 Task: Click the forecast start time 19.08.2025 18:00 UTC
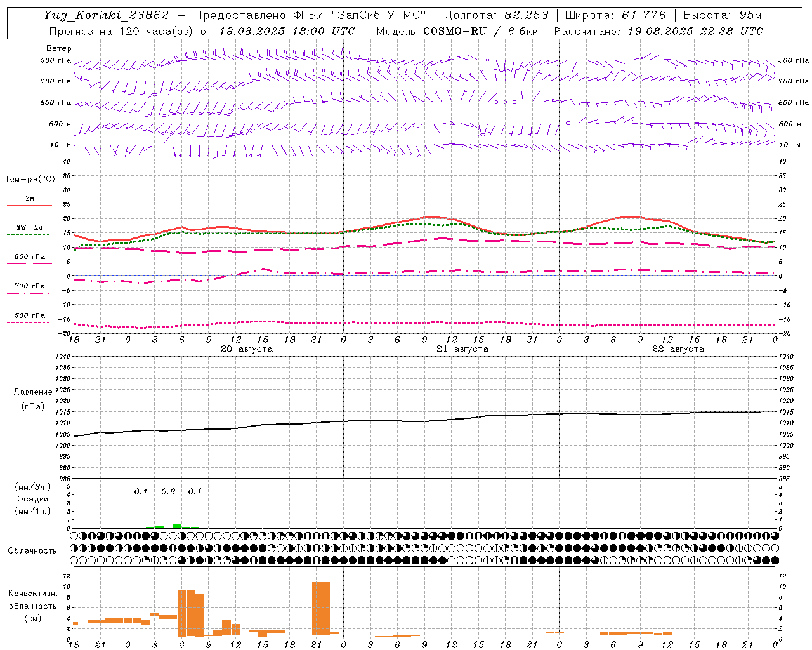(287, 31)
